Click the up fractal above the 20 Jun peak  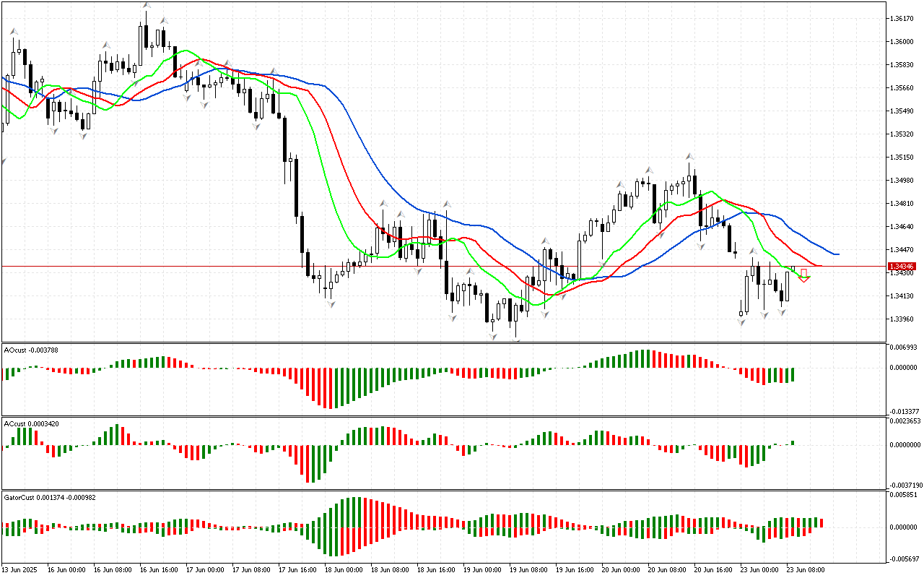tap(690, 156)
